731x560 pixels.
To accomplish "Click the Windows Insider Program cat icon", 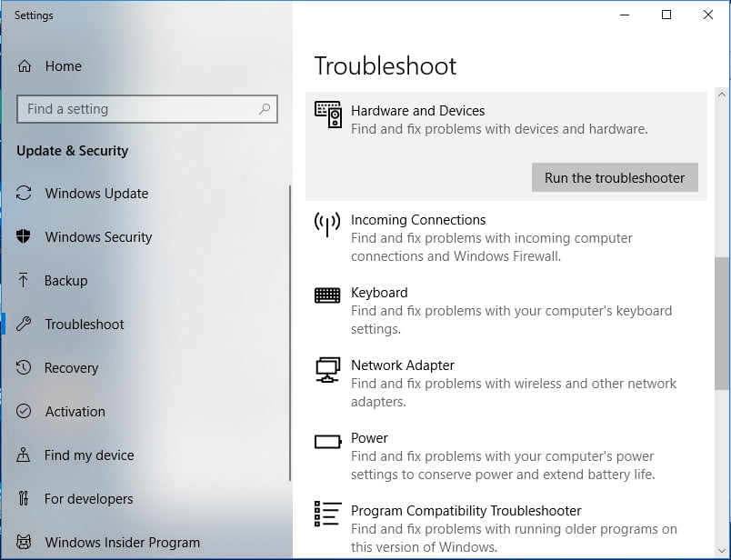I will 25,543.
